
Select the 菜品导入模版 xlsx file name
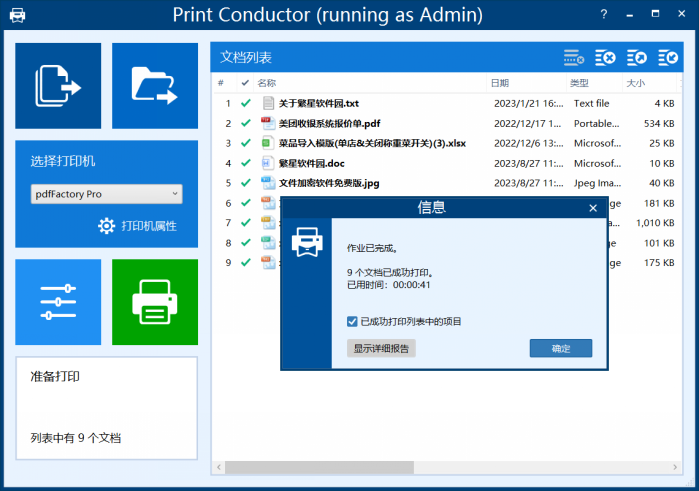[x=372, y=143]
